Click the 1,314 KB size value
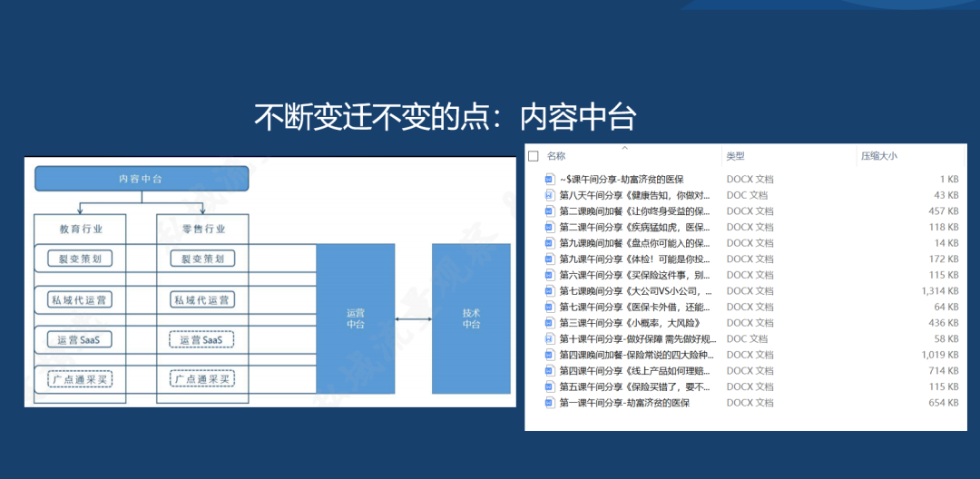980x479 pixels. (939, 291)
